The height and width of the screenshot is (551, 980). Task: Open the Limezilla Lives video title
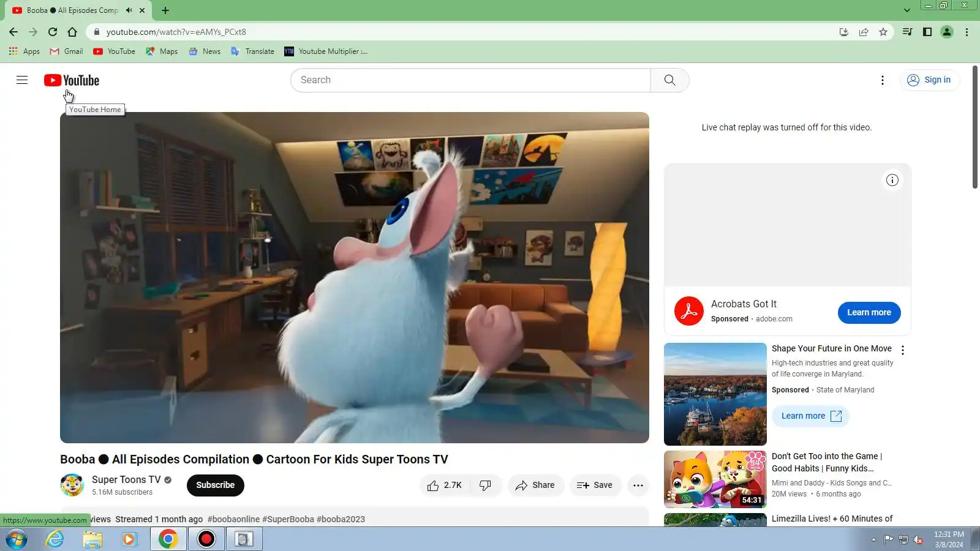832,519
